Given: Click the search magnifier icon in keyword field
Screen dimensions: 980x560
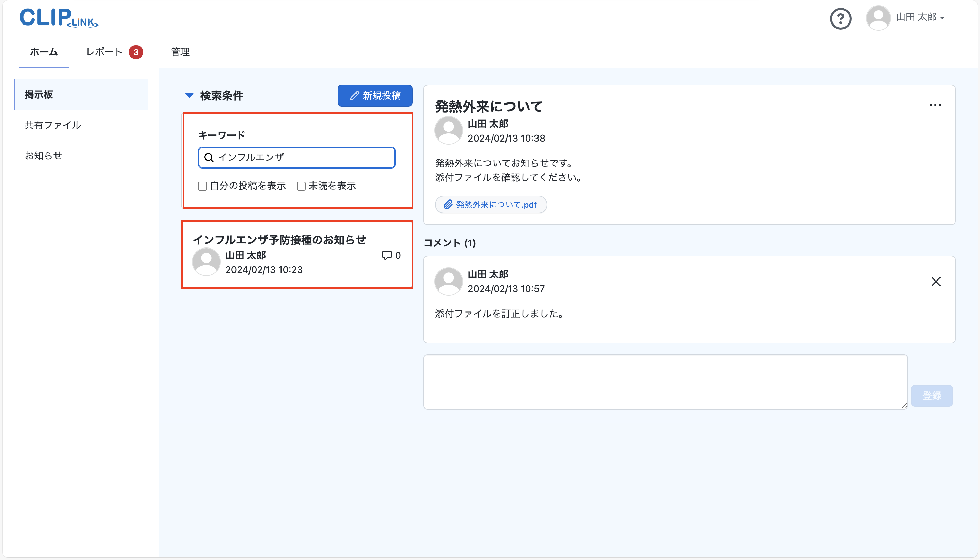Looking at the screenshot, I should (x=209, y=157).
